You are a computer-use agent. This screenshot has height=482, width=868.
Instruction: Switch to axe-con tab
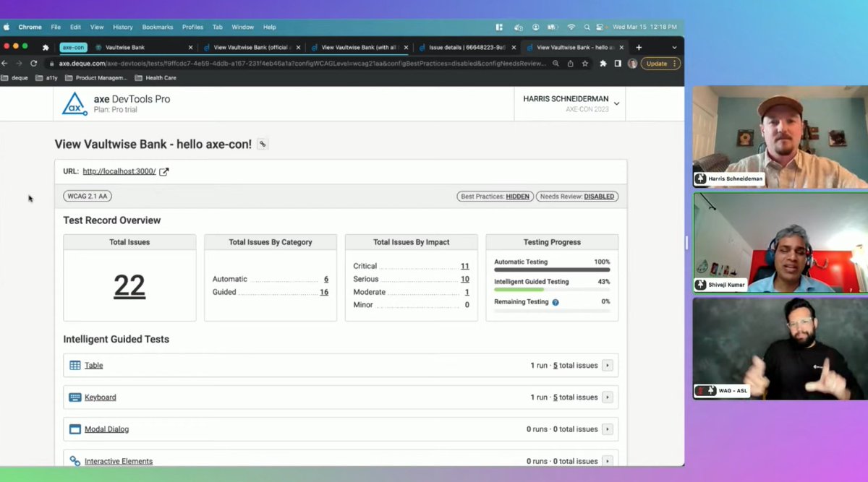pyautogui.click(x=72, y=48)
